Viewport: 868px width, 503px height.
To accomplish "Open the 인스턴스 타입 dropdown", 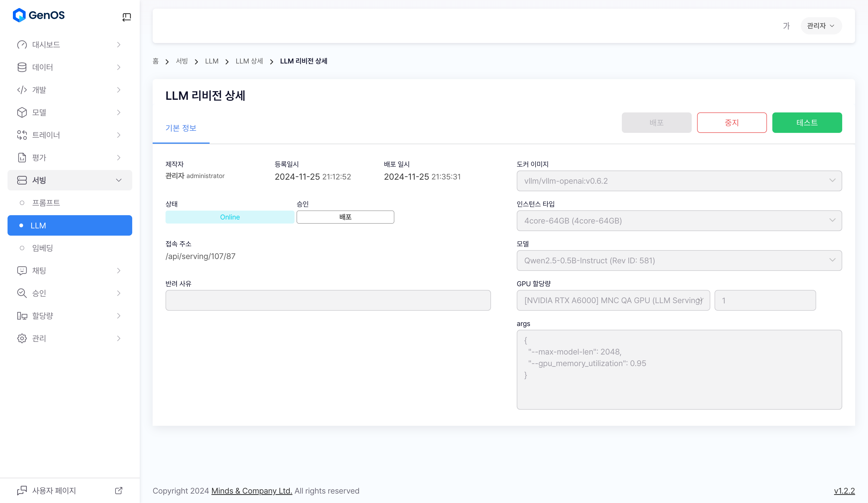I will click(679, 221).
